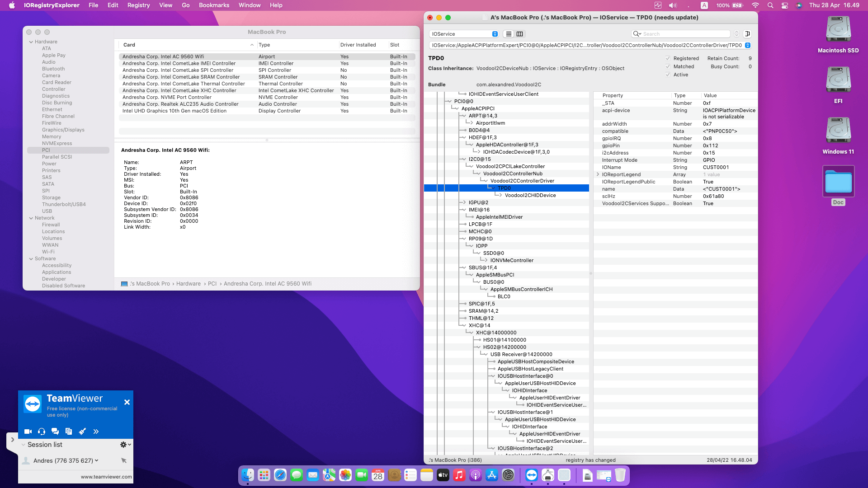Open the TeamViewer chat icon
The height and width of the screenshot is (488, 868).
(55, 432)
